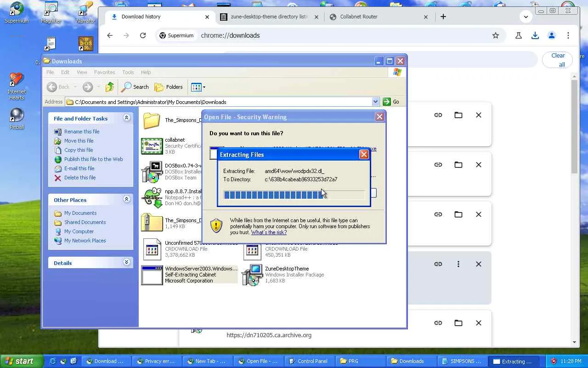Launch Internet Explorer from Quick Launch
The width and height of the screenshot is (588, 368).
[52, 361]
